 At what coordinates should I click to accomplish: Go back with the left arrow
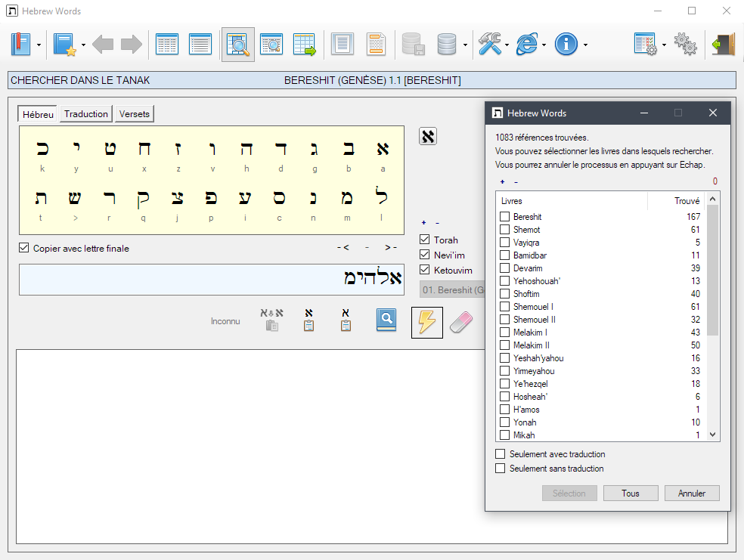(103, 45)
